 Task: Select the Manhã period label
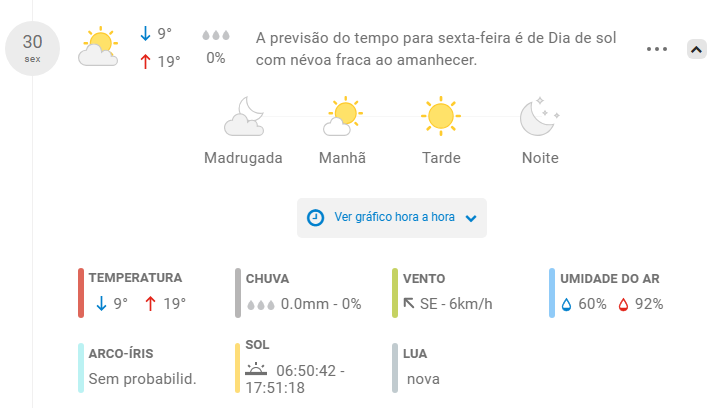coord(342,158)
